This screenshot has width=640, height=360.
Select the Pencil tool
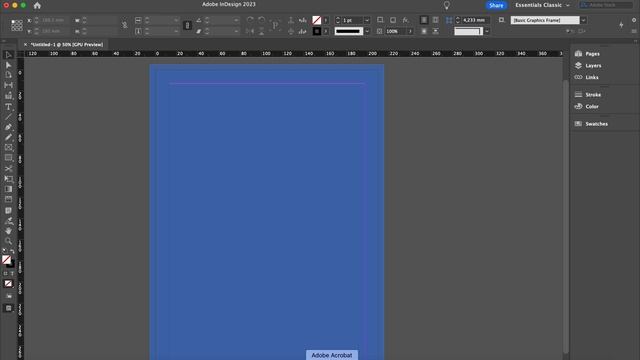(9, 138)
